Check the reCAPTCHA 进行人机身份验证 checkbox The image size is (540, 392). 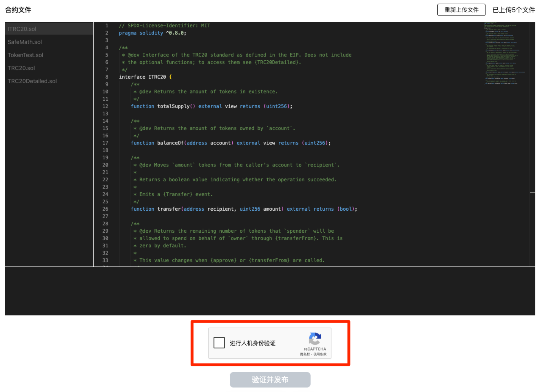point(219,343)
